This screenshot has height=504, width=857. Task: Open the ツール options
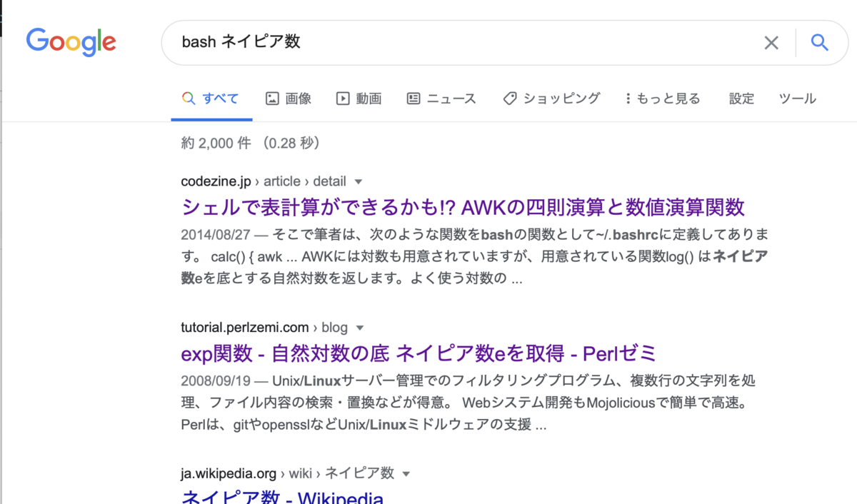797,99
